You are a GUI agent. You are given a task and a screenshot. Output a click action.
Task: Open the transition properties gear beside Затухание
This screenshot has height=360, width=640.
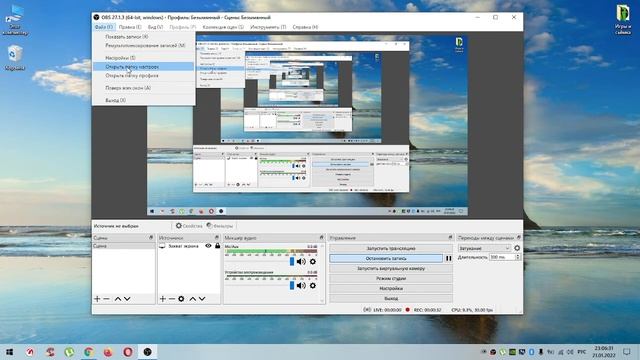pos(517,248)
